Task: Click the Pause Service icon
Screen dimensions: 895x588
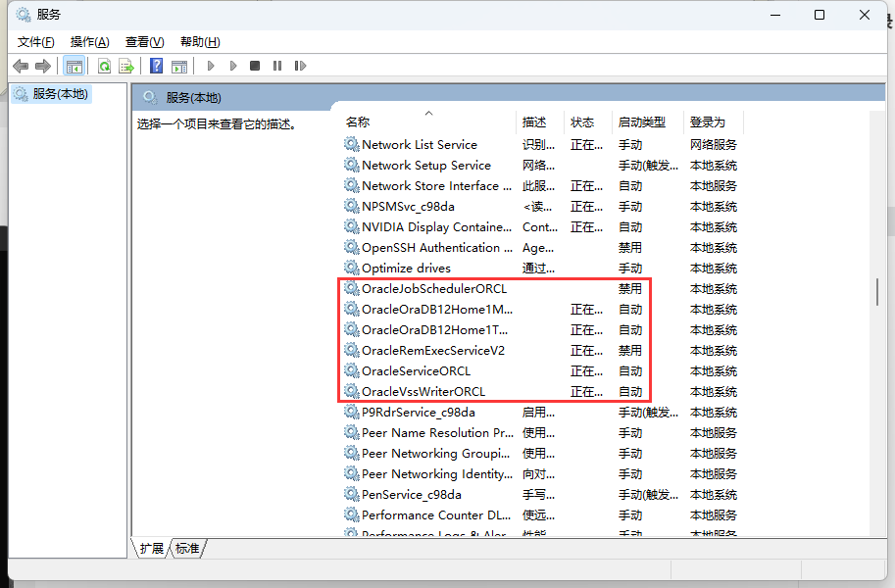Action: click(277, 66)
